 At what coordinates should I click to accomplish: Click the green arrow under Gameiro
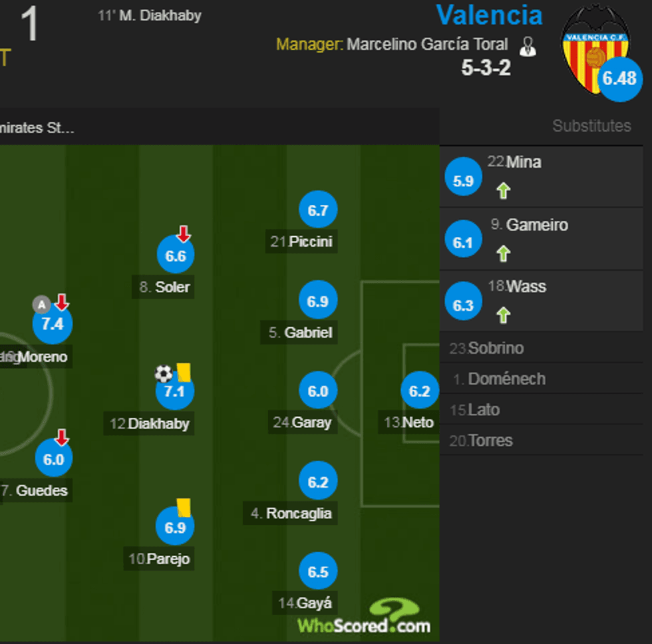pyautogui.click(x=504, y=253)
